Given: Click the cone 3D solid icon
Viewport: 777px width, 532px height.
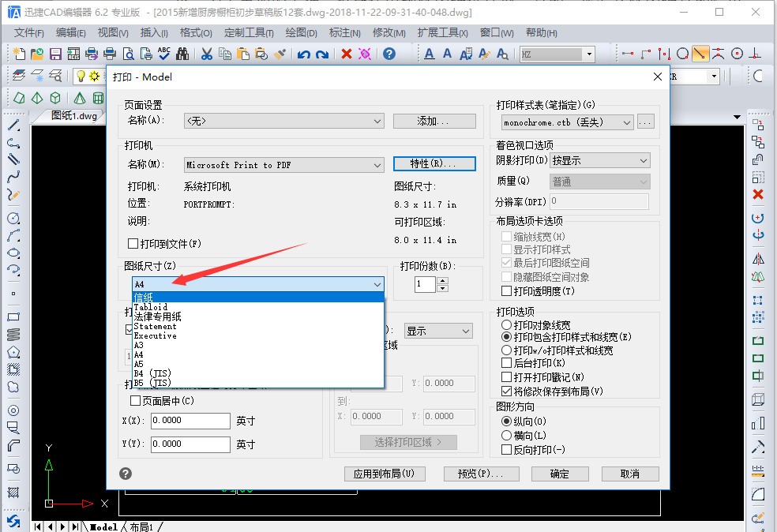Looking at the screenshot, I should point(80,98).
